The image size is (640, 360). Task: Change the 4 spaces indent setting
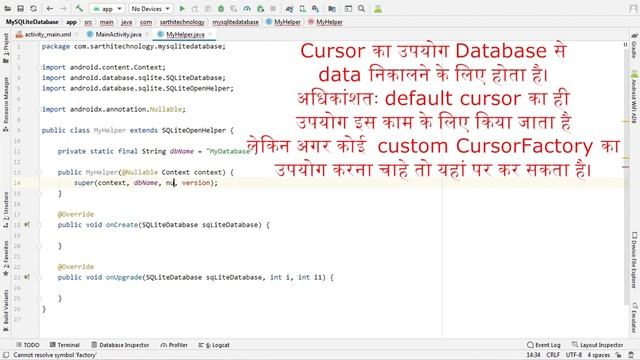coord(599,355)
